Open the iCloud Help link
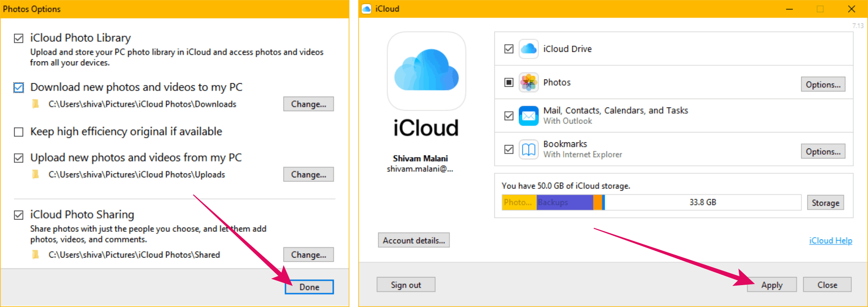This screenshot has height=307, width=868. [x=830, y=241]
